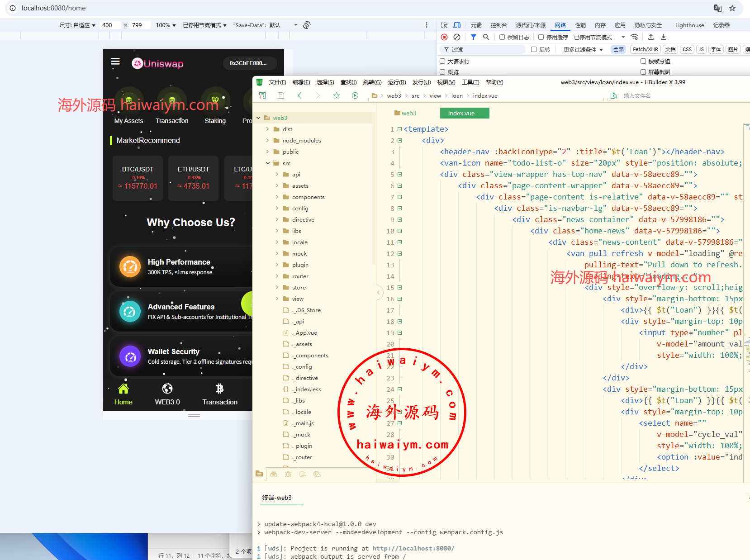The image size is (750, 560).
Task: Click the viewport width input field
Action: [x=110, y=25]
